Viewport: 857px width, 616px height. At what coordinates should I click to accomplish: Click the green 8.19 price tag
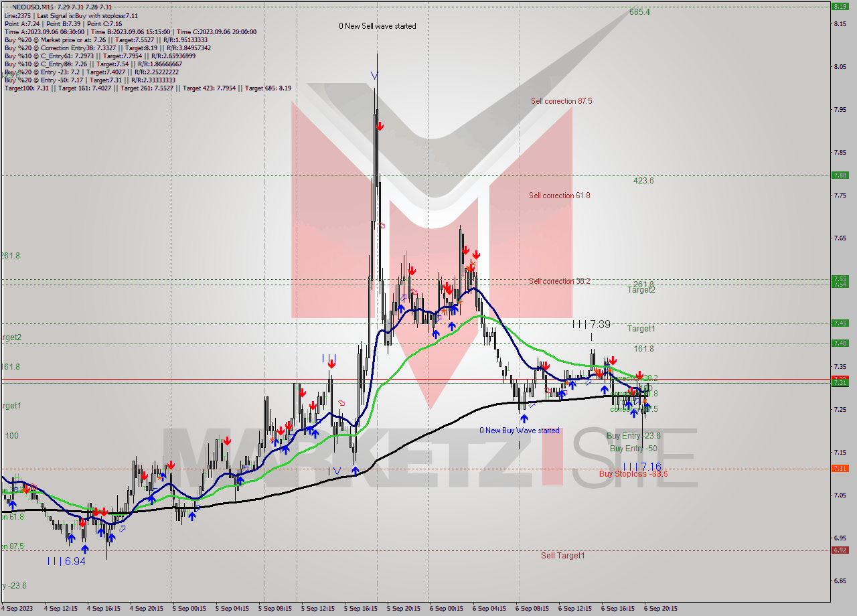(840, 6)
